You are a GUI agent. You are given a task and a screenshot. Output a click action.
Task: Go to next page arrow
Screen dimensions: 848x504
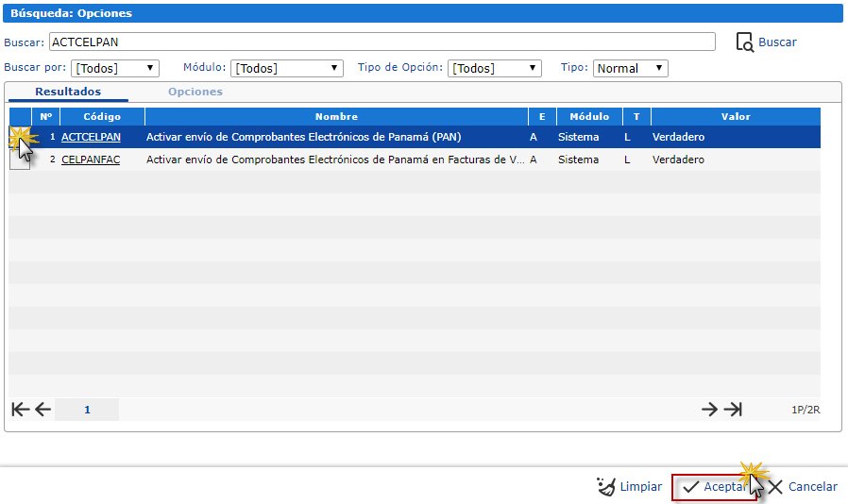709,410
